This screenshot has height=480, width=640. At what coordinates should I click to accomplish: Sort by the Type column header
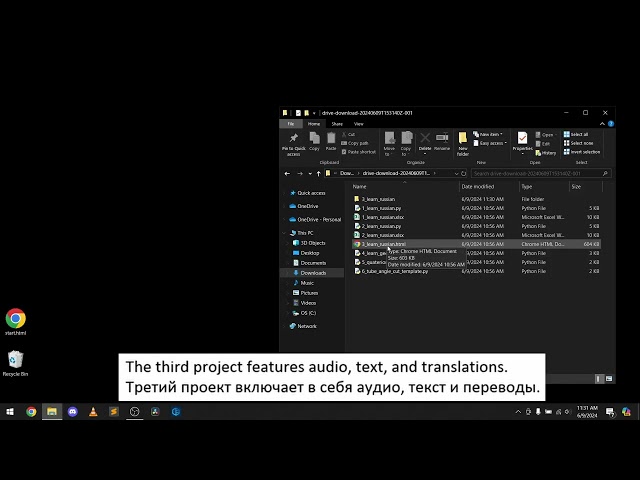(544, 187)
